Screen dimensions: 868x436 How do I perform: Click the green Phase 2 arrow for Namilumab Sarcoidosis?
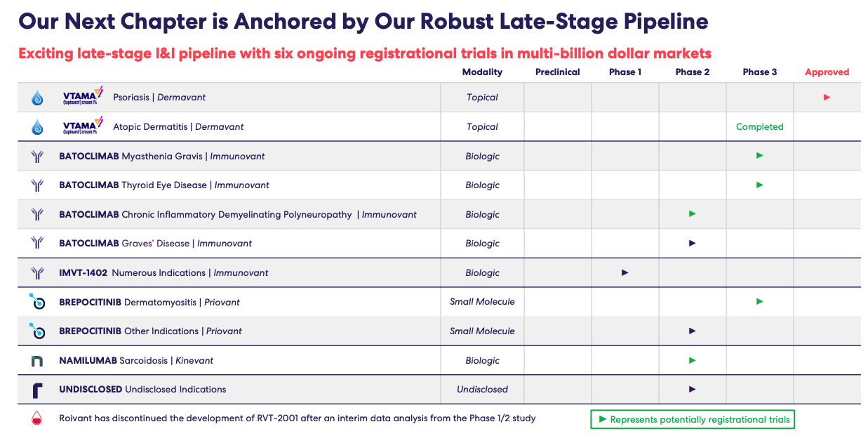(x=692, y=360)
